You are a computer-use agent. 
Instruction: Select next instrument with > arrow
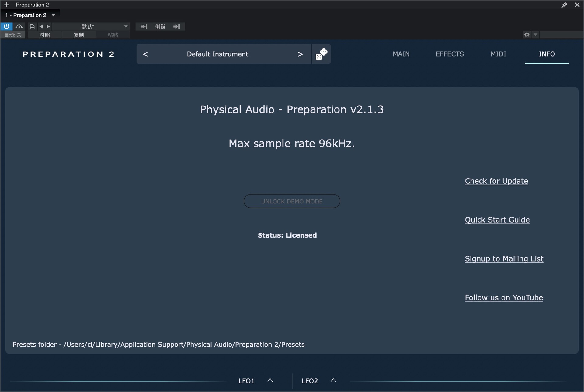pyautogui.click(x=301, y=54)
